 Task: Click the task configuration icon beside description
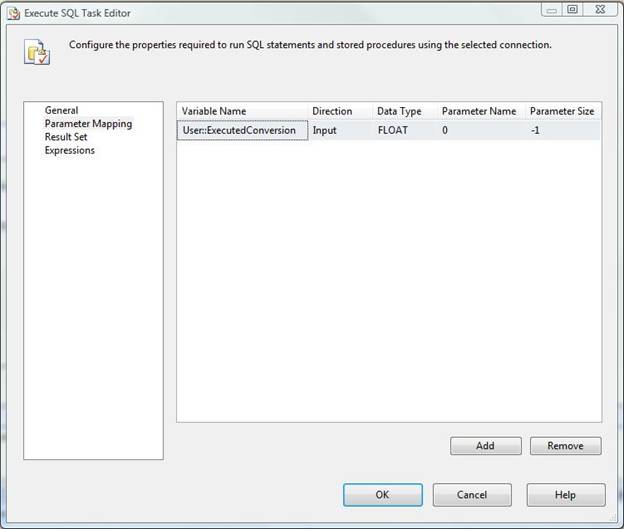click(x=36, y=51)
